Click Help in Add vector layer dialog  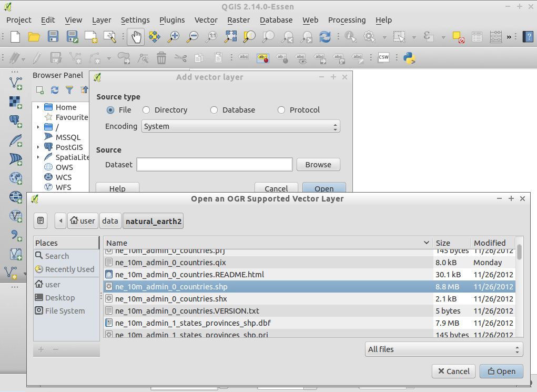pos(117,188)
